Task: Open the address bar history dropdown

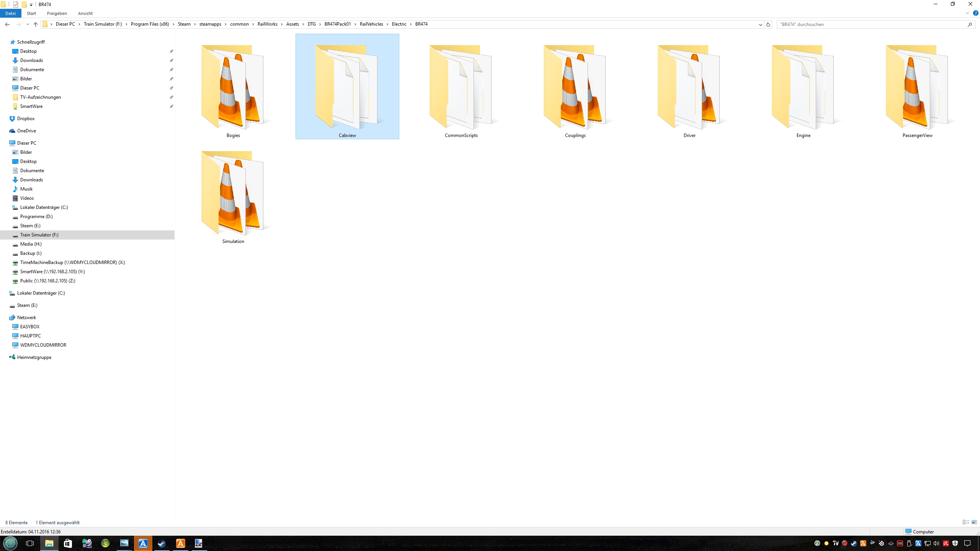Action: click(760, 24)
